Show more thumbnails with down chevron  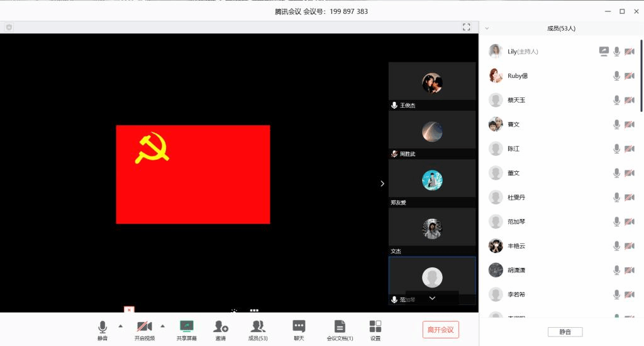click(x=432, y=298)
